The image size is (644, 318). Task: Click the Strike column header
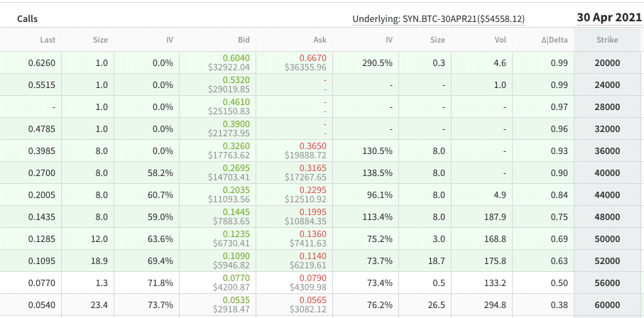point(608,40)
